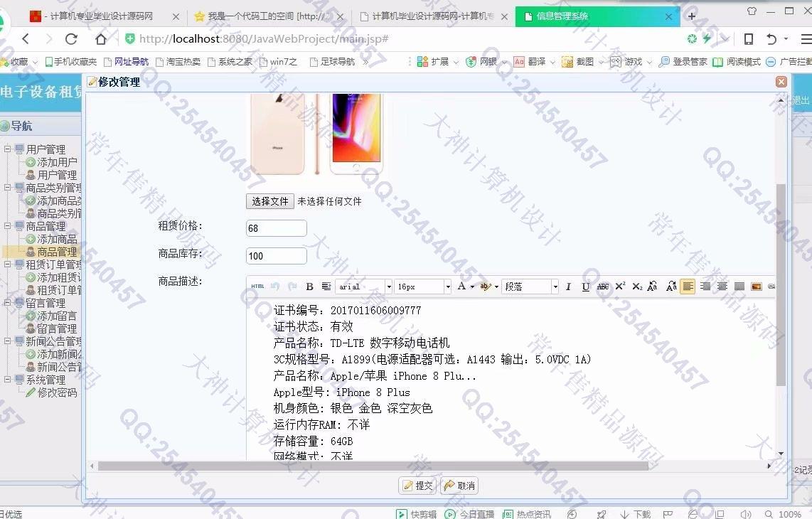812x519 pixels.
Task: Reload the current page
Action: (x=72, y=39)
